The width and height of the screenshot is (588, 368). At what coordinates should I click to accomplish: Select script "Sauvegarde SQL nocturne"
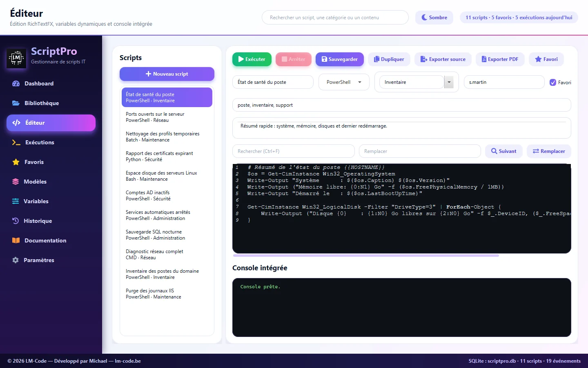click(167, 235)
